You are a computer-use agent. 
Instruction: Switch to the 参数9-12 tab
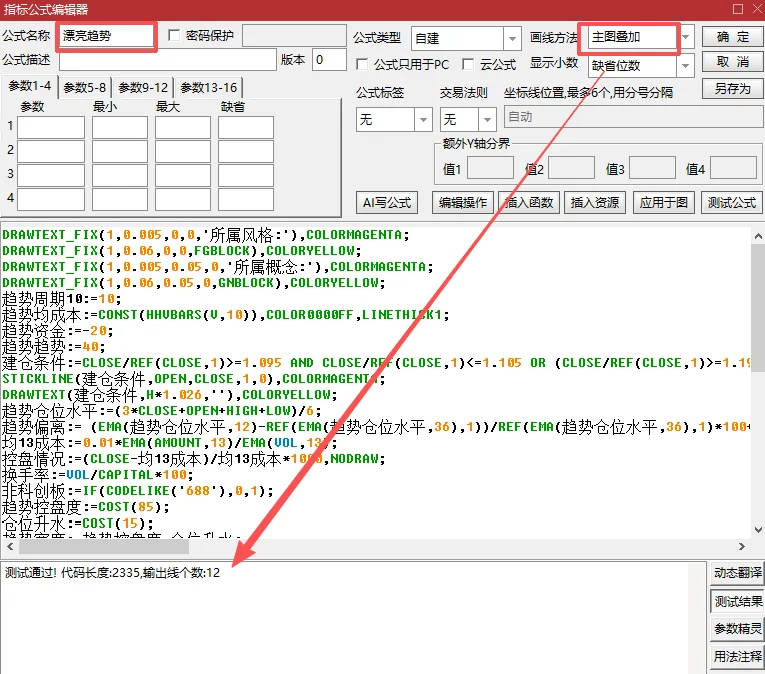[x=143, y=88]
